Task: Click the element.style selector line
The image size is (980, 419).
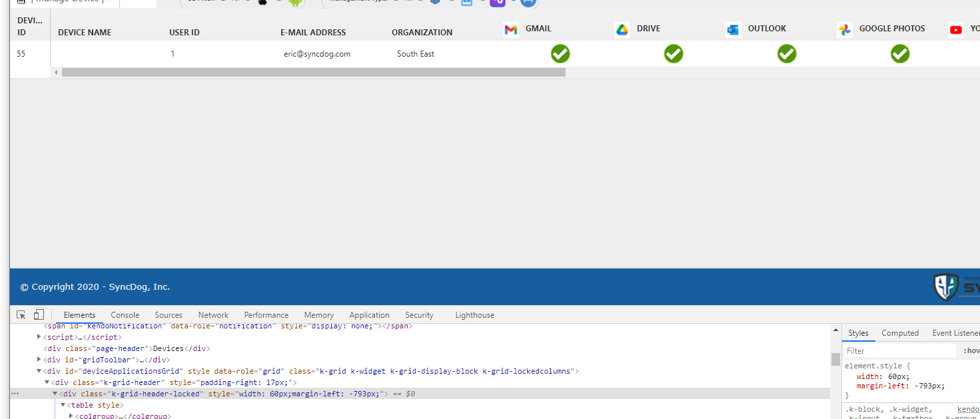Action: (x=877, y=366)
